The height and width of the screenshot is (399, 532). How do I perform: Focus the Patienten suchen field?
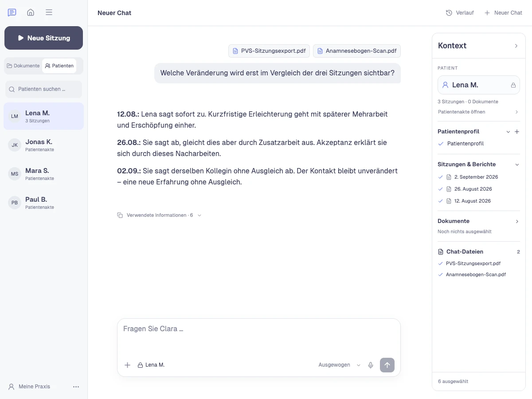(x=43, y=89)
